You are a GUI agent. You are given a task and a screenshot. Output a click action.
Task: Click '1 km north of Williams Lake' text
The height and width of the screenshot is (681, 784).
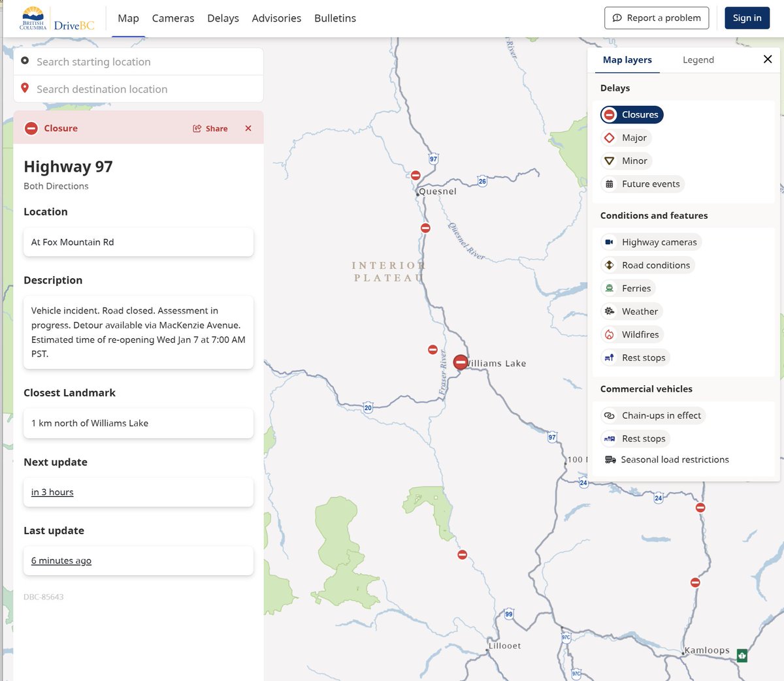[x=90, y=423]
